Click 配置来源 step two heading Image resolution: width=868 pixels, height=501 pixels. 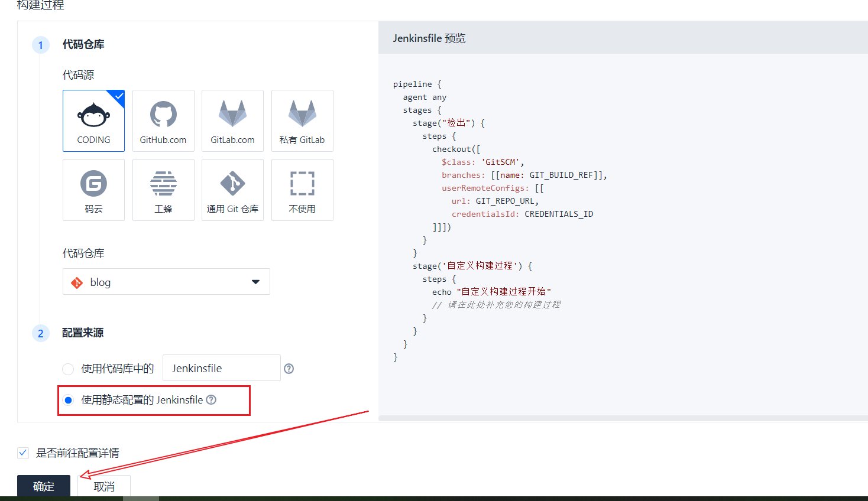83,333
